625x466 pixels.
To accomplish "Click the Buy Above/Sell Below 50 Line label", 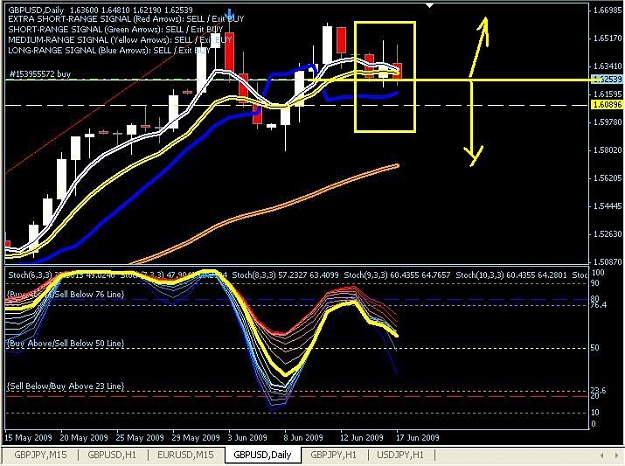I will pyautogui.click(x=66, y=343).
